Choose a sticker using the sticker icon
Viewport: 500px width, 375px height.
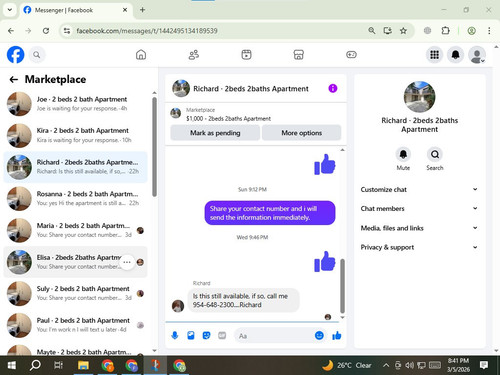(206, 335)
